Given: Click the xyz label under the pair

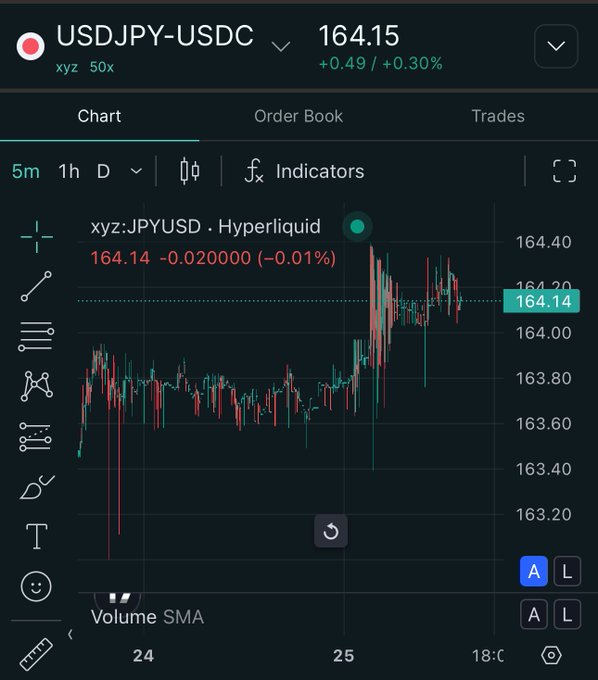Looking at the screenshot, I should click(67, 67).
